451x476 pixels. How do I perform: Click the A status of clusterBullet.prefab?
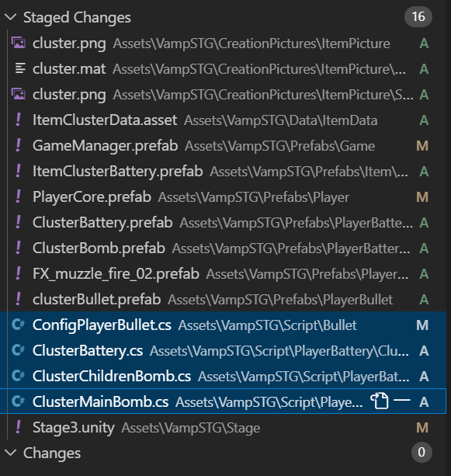tap(424, 299)
